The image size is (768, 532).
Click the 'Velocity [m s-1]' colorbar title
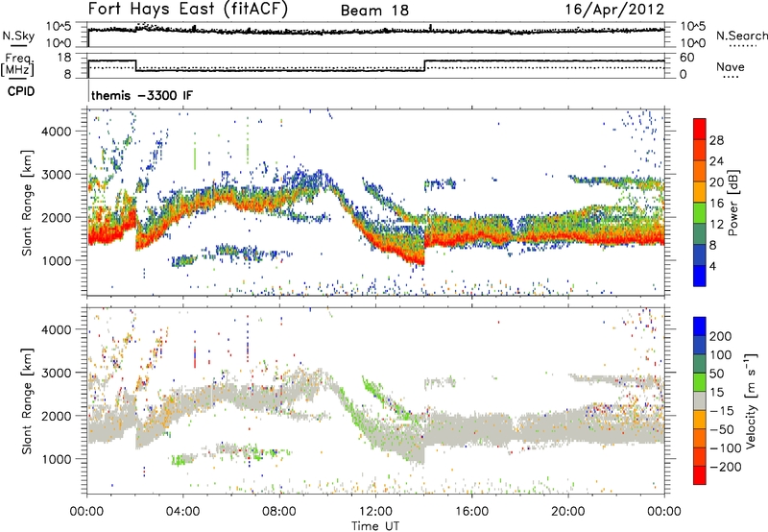pos(750,401)
